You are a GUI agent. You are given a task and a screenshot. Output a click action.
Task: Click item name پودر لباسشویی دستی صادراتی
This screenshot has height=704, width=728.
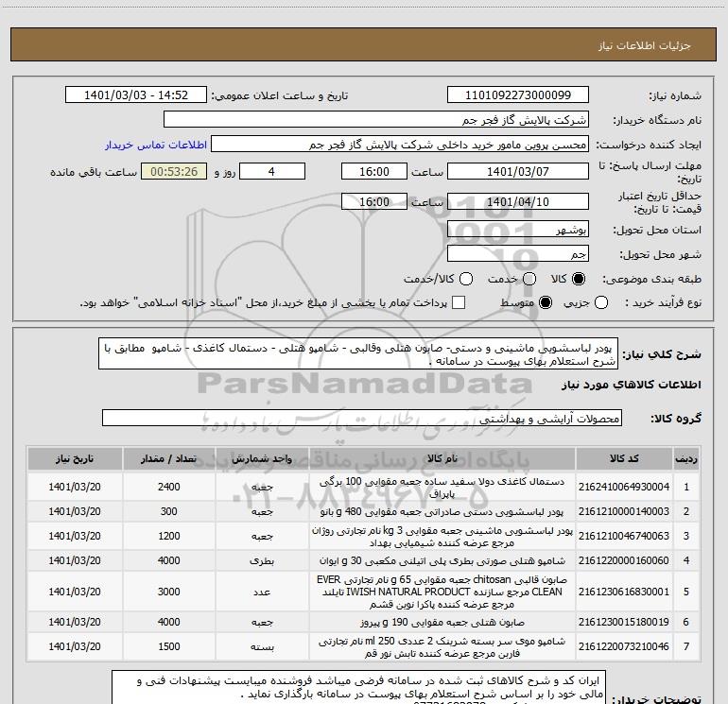(442, 511)
